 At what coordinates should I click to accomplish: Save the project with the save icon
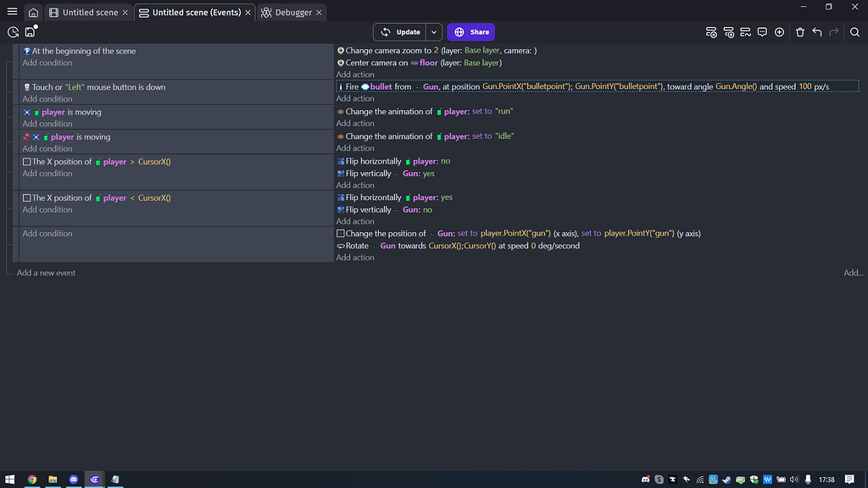(30, 31)
